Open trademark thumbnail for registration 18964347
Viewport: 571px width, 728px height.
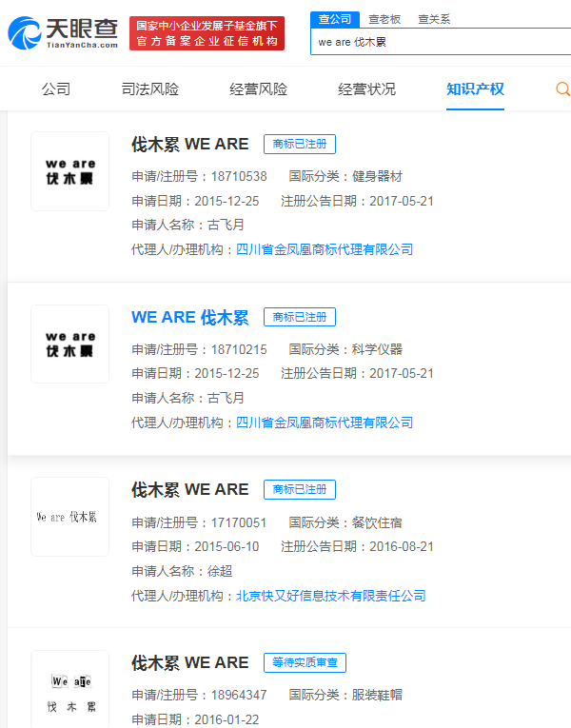point(70,690)
